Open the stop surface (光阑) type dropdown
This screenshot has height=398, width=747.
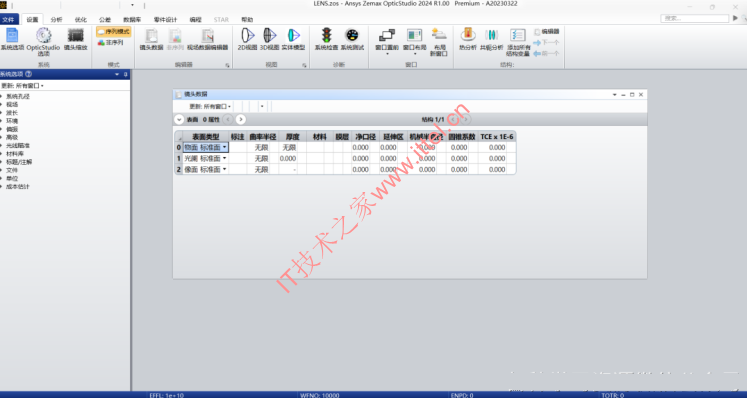point(224,158)
